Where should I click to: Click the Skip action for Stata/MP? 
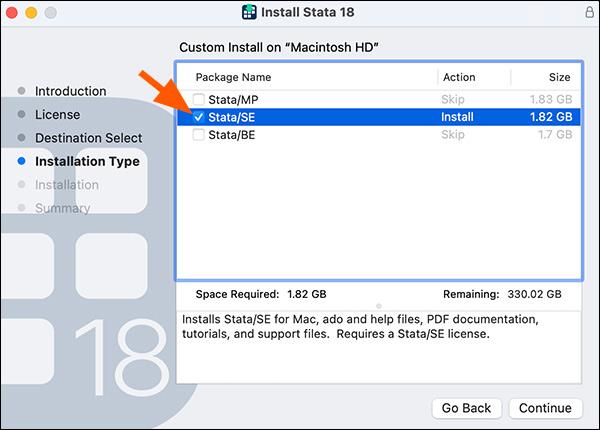pos(453,99)
